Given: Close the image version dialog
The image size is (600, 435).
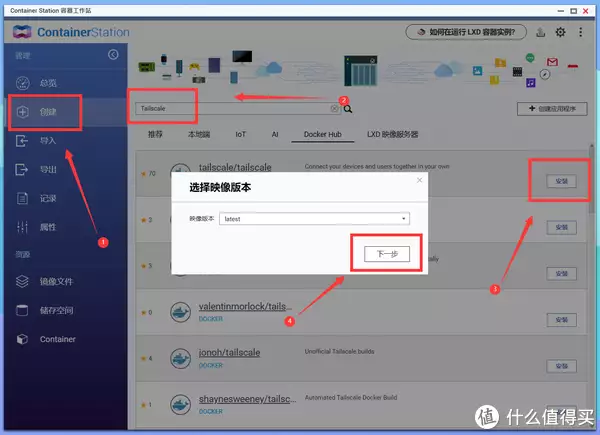Looking at the screenshot, I should [x=419, y=180].
